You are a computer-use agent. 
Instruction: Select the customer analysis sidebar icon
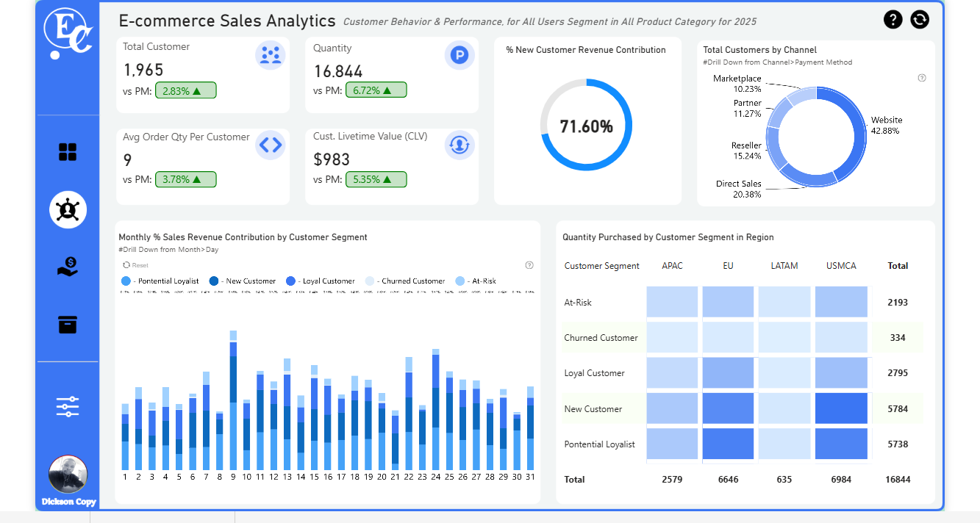68,209
